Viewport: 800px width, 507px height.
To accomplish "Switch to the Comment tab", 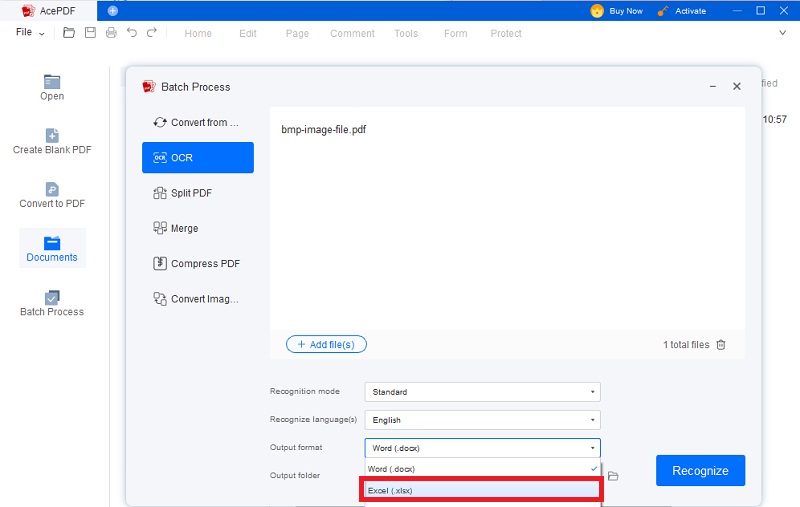I will coord(352,34).
